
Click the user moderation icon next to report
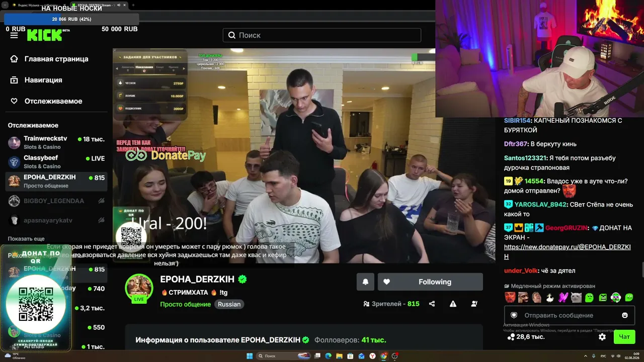(474, 304)
